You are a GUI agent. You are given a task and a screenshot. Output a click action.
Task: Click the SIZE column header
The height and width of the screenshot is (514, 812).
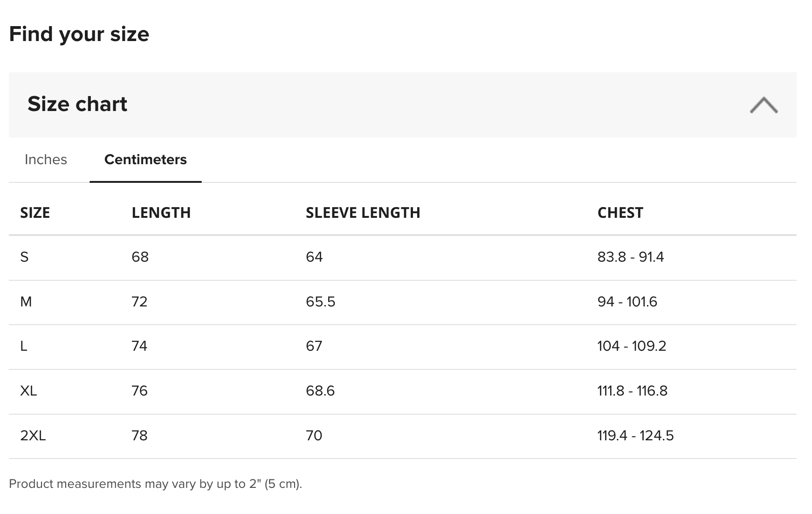point(35,213)
